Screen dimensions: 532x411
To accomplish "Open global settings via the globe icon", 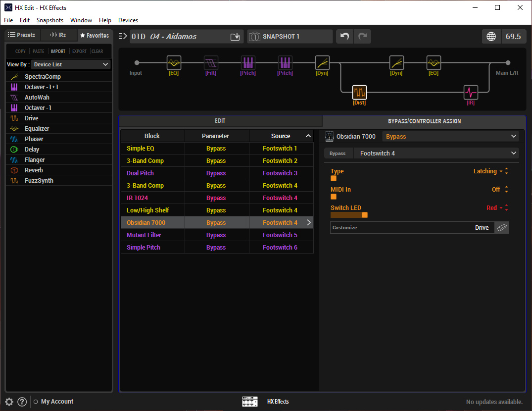I will point(491,36).
